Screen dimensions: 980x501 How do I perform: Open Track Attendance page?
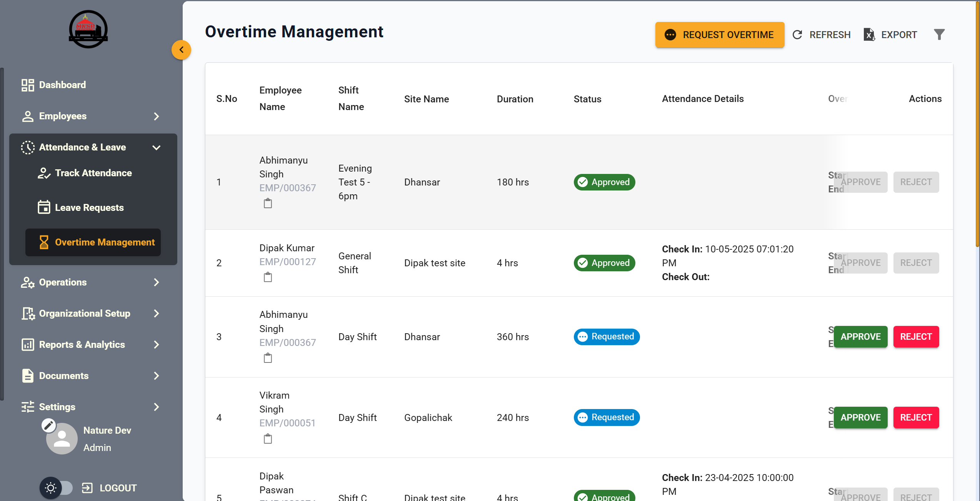point(93,173)
